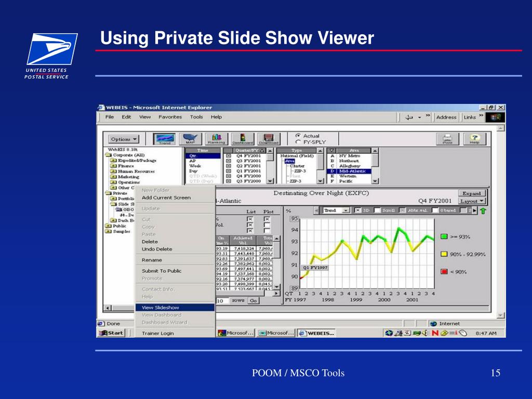This screenshot has width=532, height=399.
Task: Select Mid-Atlantic in the Area list
Action: [353, 171]
